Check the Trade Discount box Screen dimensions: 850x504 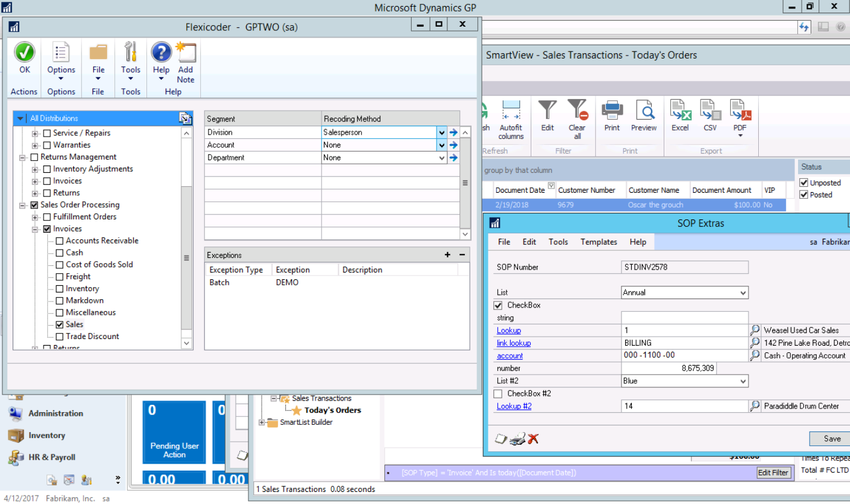click(59, 337)
